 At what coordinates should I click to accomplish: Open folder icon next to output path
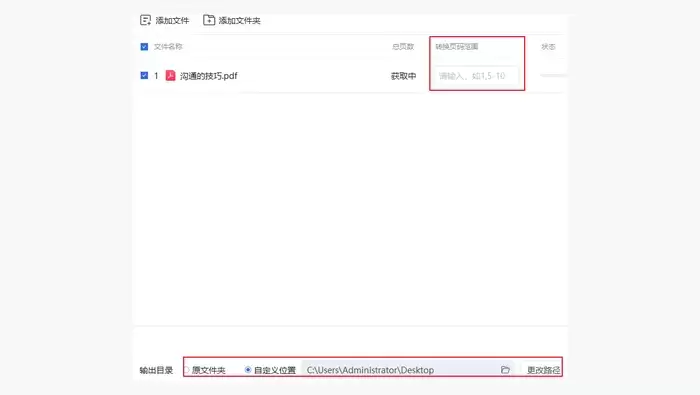[505, 370]
